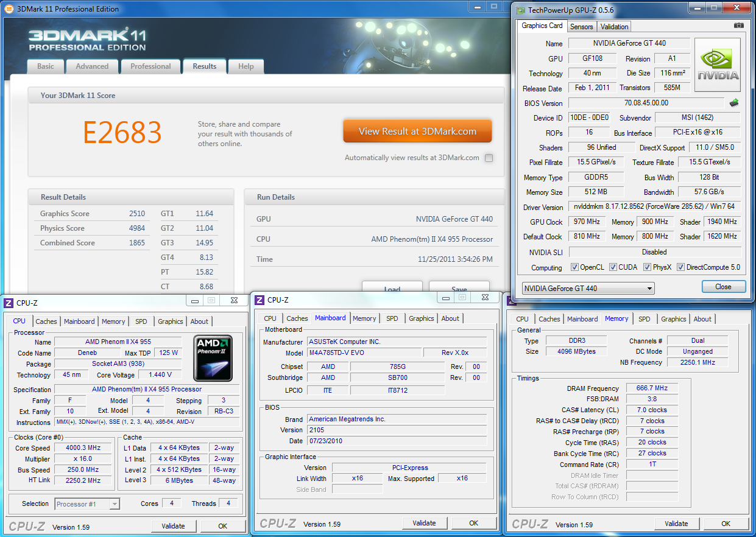Click the Driver Version field in GPU-Z
Image resolution: width=756 pixels, height=537 pixels.
click(x=655, y=207)
